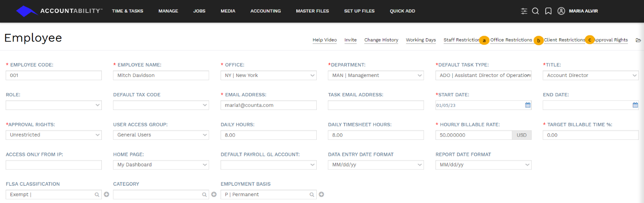Open the Help Video link
Screen dimensions: 644x203
(324, 40)
